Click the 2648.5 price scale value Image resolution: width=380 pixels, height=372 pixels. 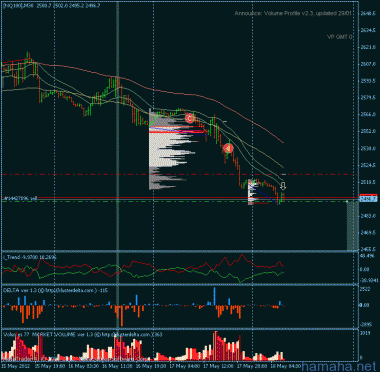[x=369, y=14]
